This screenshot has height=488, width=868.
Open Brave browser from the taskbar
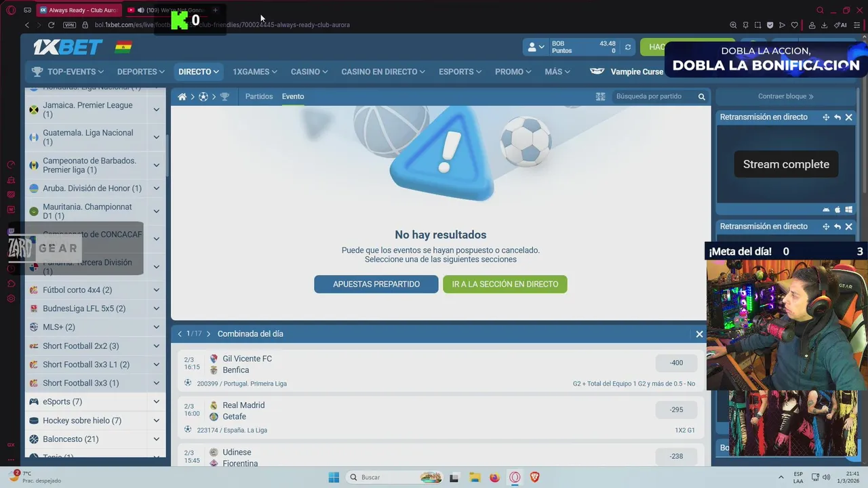534,477
